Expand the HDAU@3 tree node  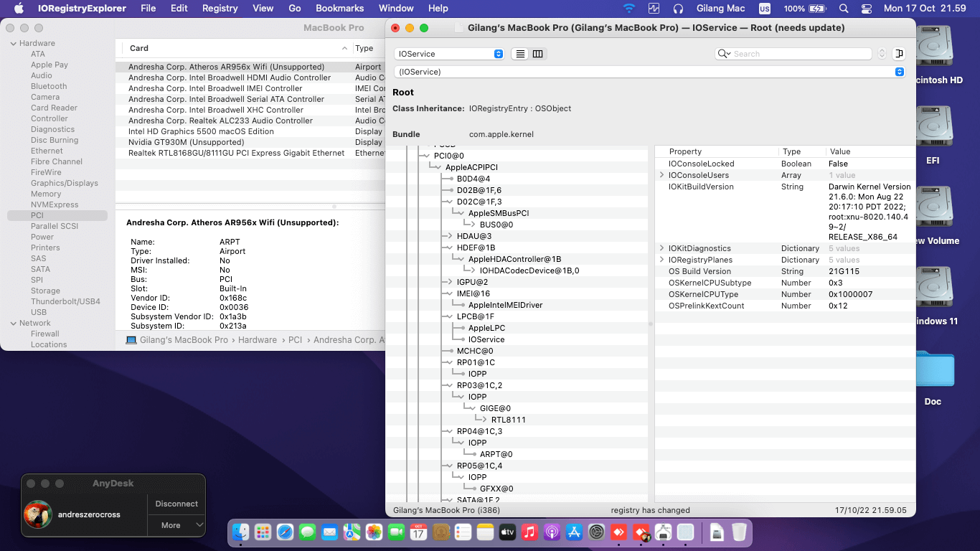pos(449,236)
